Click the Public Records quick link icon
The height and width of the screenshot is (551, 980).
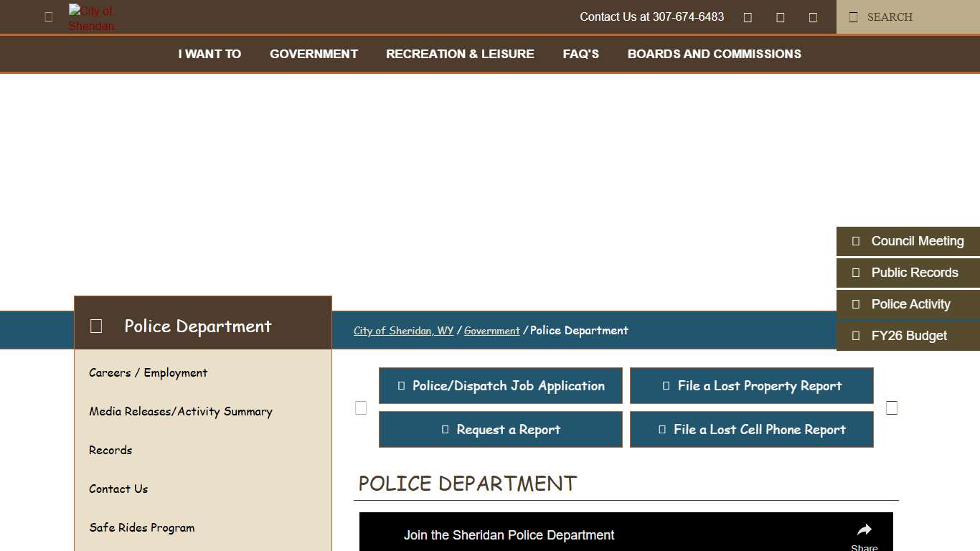click(x=856, y=273)
